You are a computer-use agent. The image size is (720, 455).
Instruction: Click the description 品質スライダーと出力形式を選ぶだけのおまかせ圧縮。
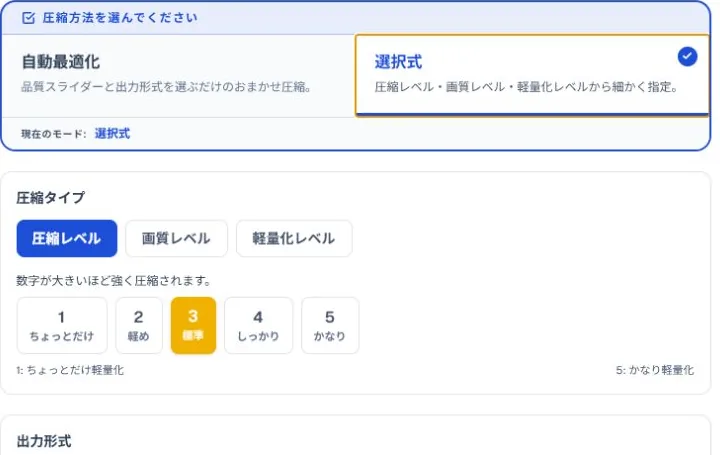point(167,87)
